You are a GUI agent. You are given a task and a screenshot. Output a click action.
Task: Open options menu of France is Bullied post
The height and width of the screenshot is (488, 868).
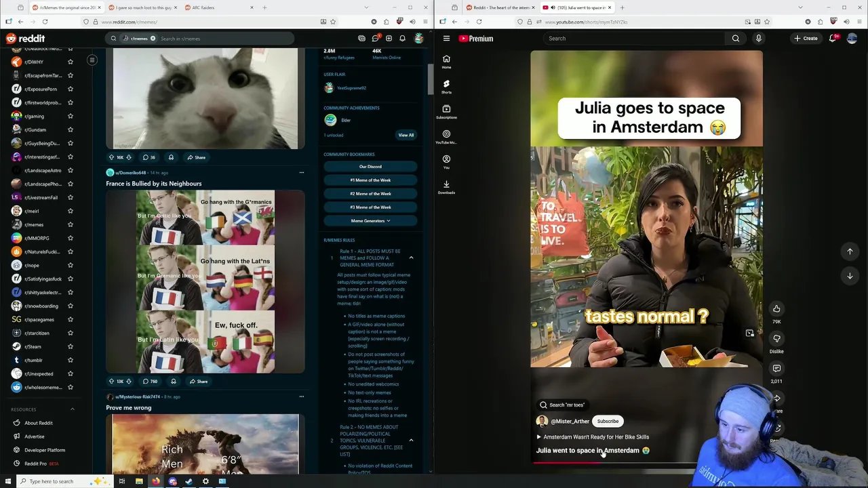click(x=302, y=172)
